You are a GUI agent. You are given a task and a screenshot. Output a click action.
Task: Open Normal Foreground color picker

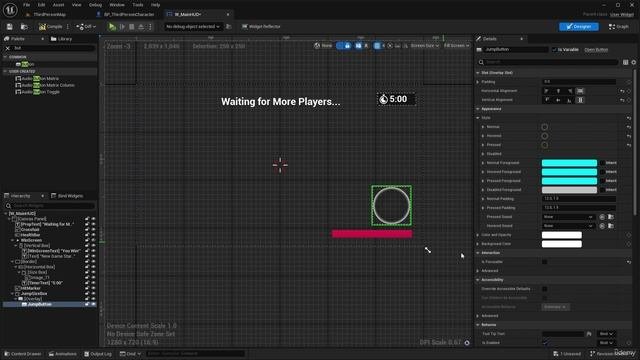click(x=569, y=163)
